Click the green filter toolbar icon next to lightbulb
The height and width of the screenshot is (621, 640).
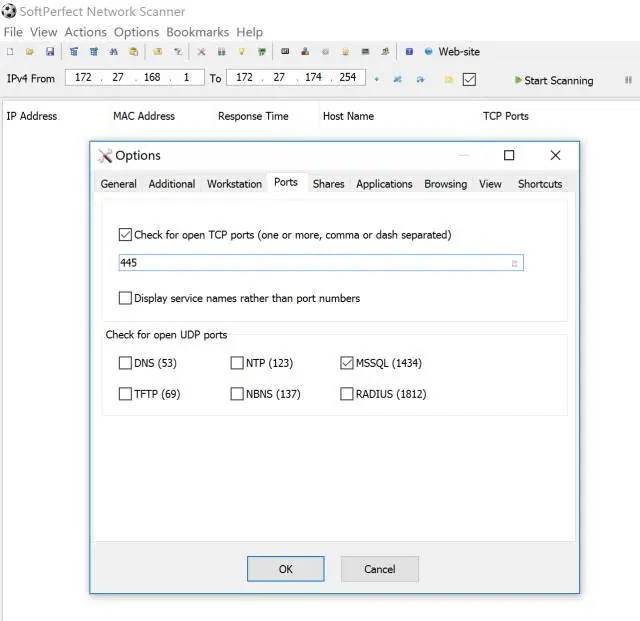[x=262, y=51]
